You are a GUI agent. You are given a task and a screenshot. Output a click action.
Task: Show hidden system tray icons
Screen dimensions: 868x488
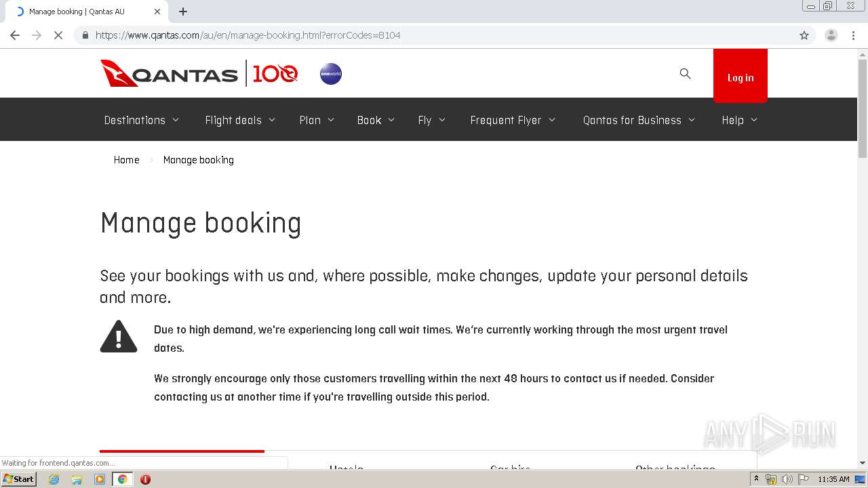(756, 479)
